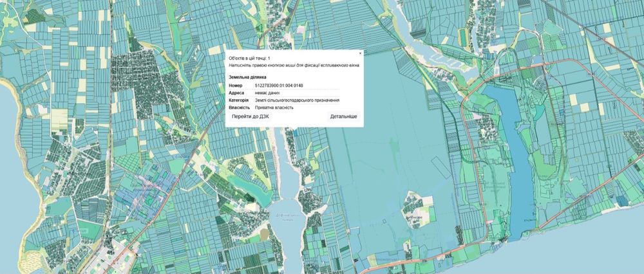Viewport: 644px width, 274px height.
Task: Click the "Перейти до ДЗК" button
Action: coord(251,116)
